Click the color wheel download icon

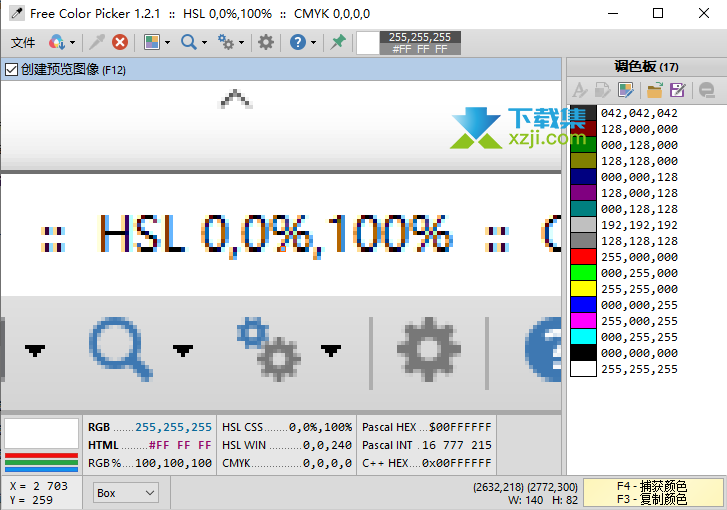click(x=57, y=42)
